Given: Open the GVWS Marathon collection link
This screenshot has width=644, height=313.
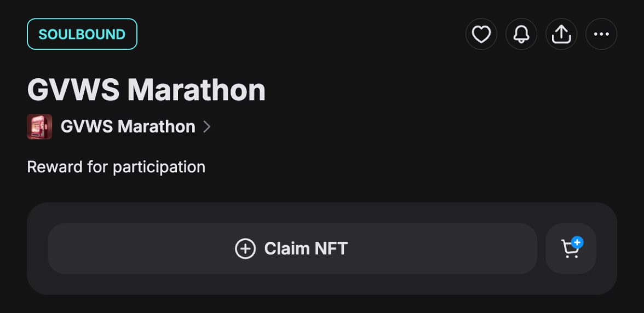Looking at the screenshot, I should 128,126.
